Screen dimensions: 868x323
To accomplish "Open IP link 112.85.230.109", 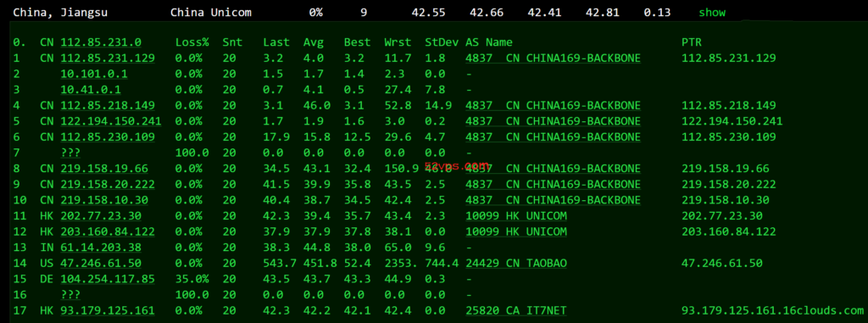I will [108, 136].
